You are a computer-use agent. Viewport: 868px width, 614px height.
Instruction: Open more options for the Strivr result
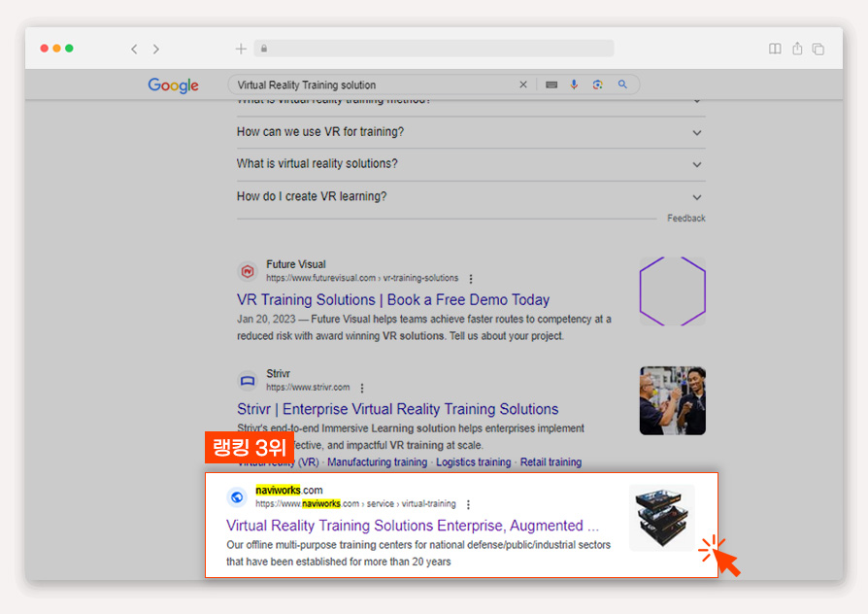click(362, 388)
